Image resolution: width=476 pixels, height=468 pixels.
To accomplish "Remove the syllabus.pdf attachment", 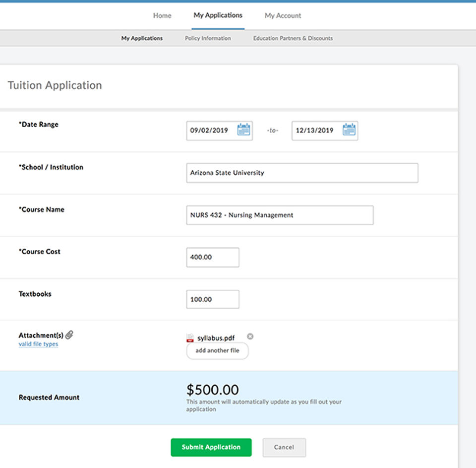I will tap(250, 336).
